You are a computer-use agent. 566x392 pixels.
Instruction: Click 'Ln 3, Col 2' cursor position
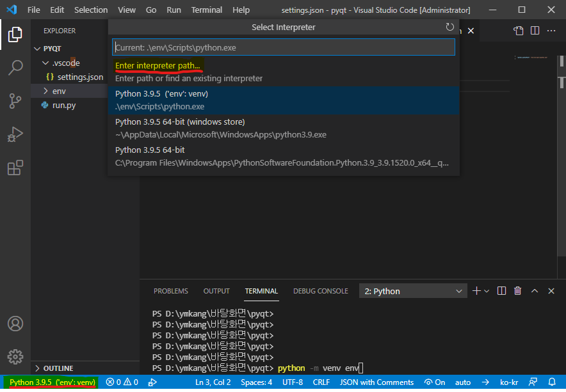coord(213,382)
